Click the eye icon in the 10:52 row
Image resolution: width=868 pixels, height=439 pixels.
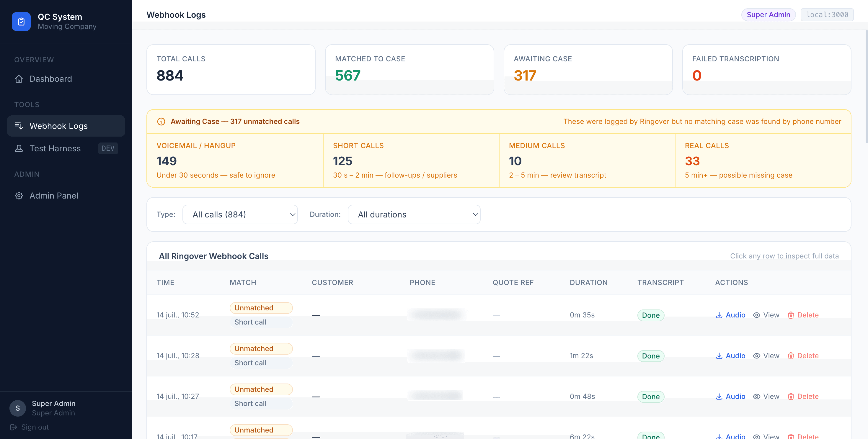click(756, 315)
